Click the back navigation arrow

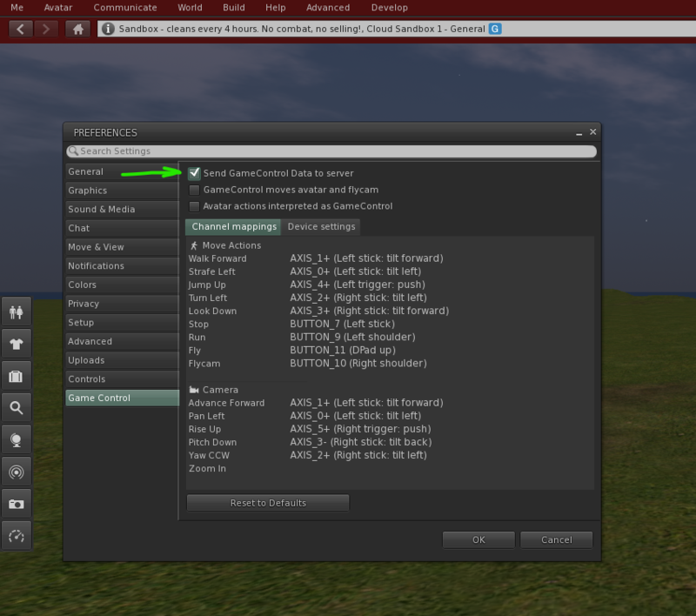pos(20,28)
